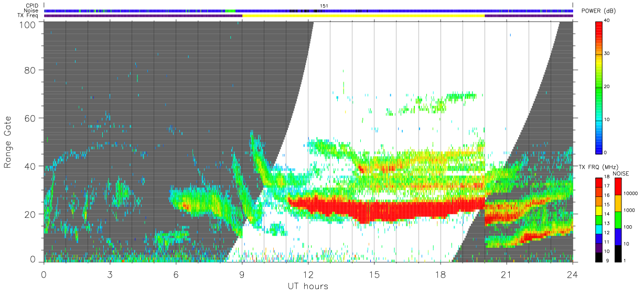Pick the black swatch in NOISE legend
644x297 pixels.
(x=619, y=253)
